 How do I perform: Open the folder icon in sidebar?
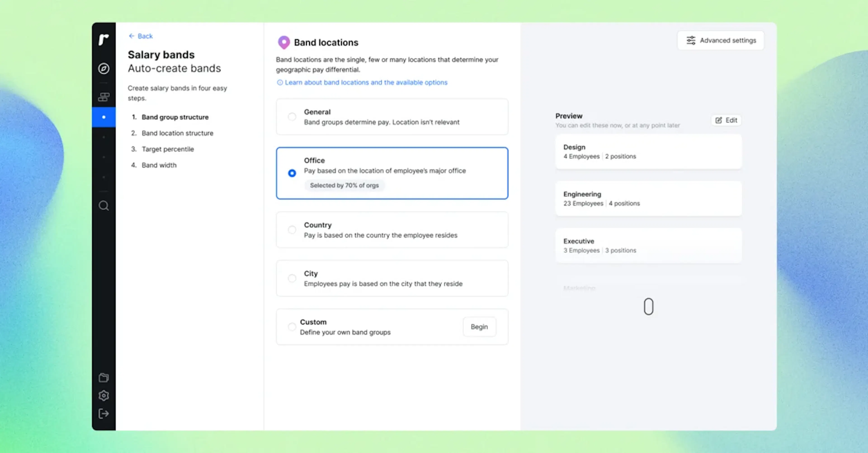click(x=104, y=378)
